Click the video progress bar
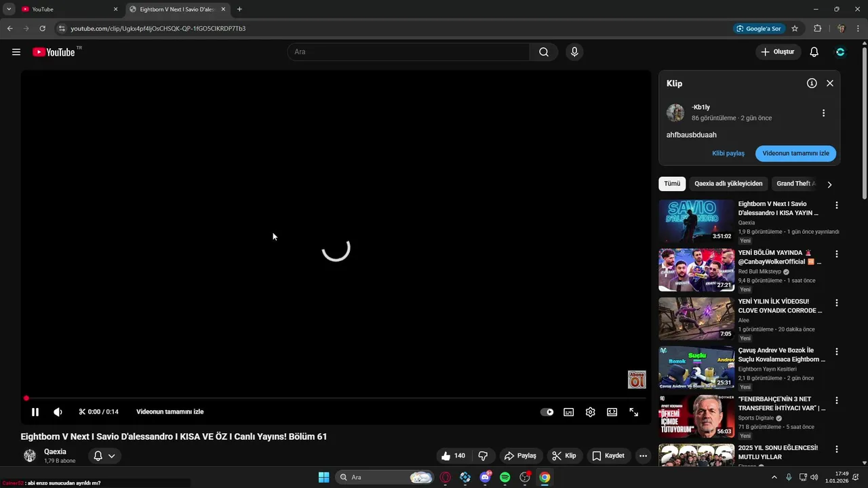Screen dimensions: 868x488 336,399
